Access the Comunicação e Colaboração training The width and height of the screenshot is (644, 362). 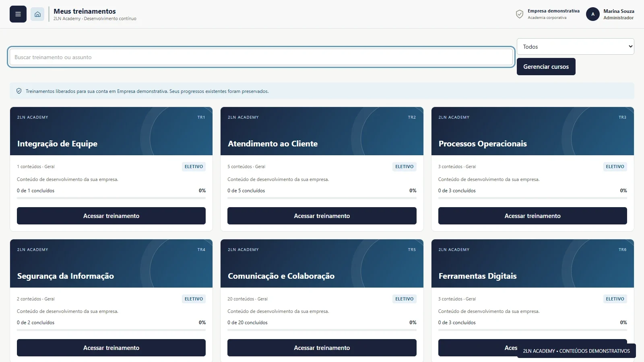322,348
